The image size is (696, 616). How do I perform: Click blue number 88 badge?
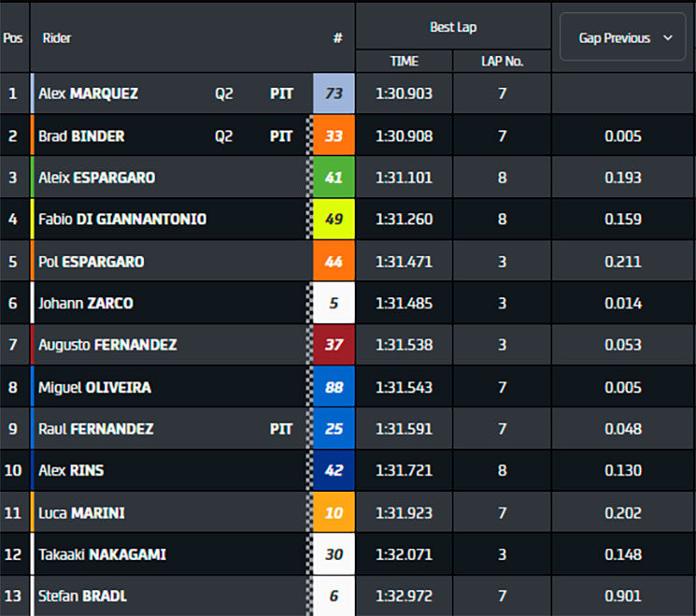pyautogui.click(x=334, y=387)
